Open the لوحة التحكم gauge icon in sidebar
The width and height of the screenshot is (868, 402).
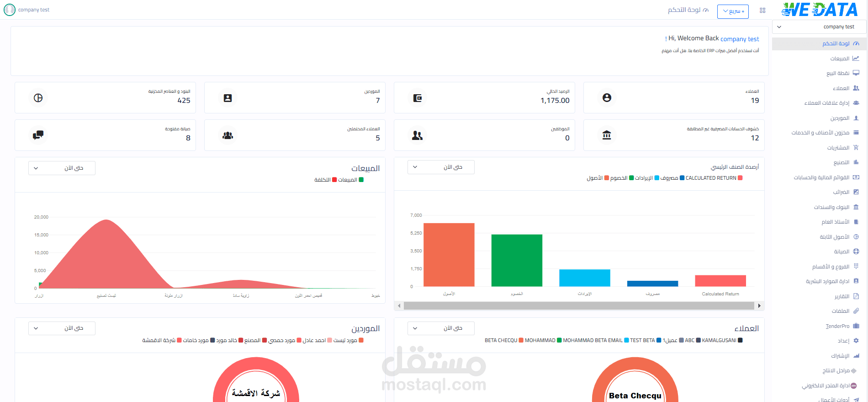[x=856, y=44]
